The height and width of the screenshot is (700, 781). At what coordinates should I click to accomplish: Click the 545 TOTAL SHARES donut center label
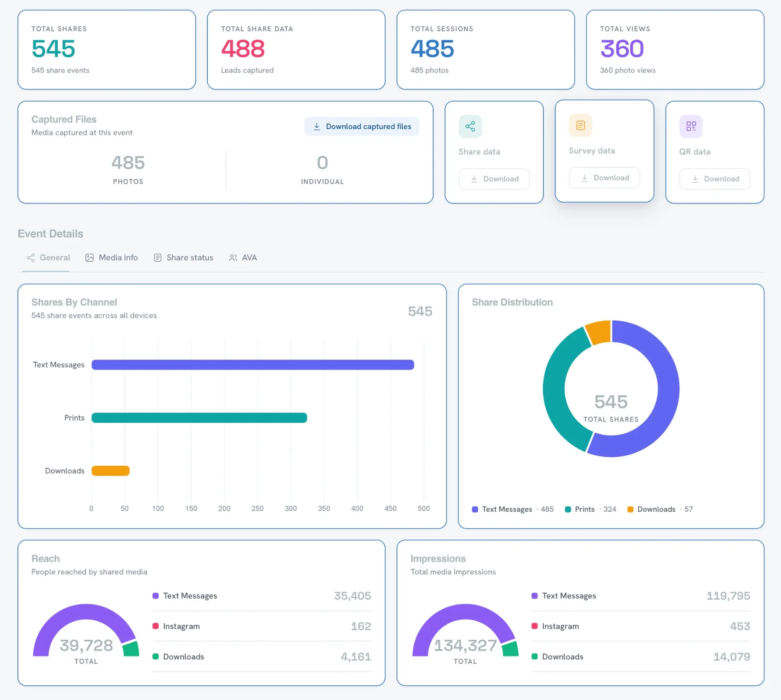pyautogui.click(x=611, y=408)
